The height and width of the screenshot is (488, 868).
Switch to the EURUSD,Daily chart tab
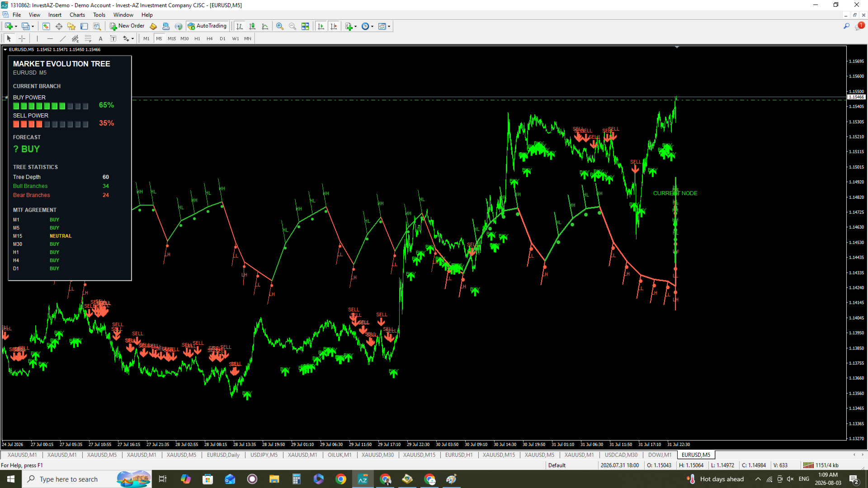tap(223, 455)
